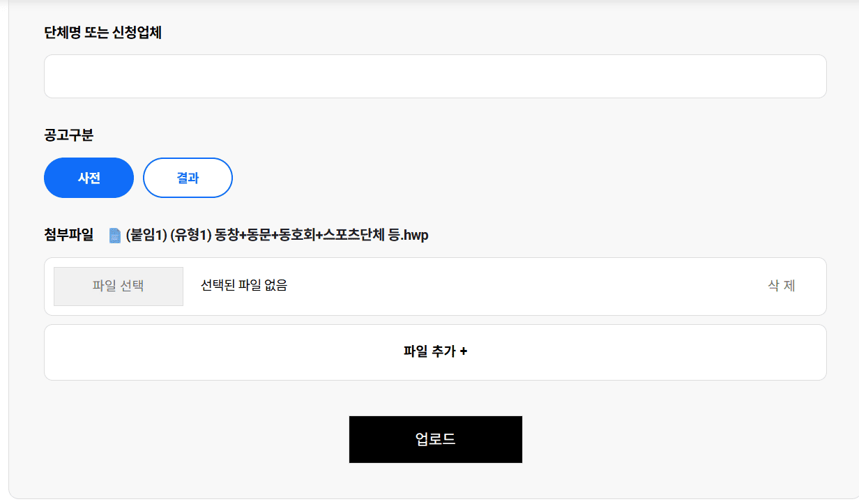Screen dimensions: 859x504
Task: Click the 단체명 또는 신청업체 label
Action: (102, 33)
